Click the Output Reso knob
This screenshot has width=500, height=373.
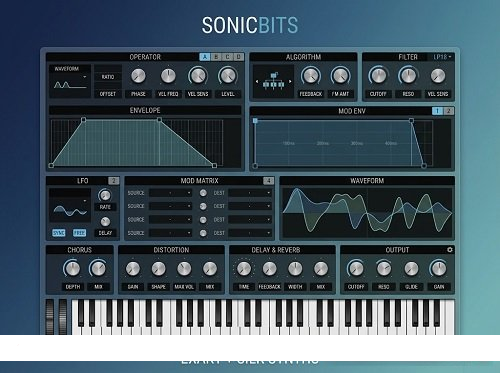[384, 269]
